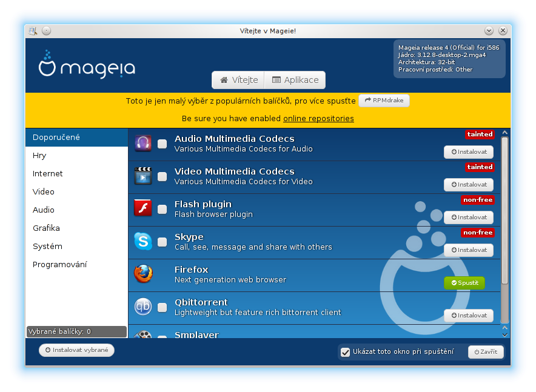
Task: Launch Firefox with Spustit button
Action: pyautogui.click(x=464, y=283)
